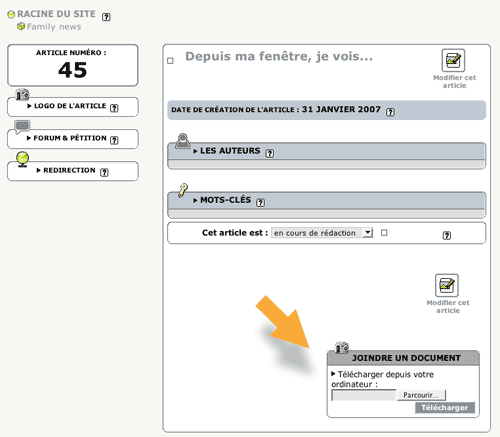Click the Télécharger upload button
This screenshot has height=437, width=500.
[x=445, y=408]
